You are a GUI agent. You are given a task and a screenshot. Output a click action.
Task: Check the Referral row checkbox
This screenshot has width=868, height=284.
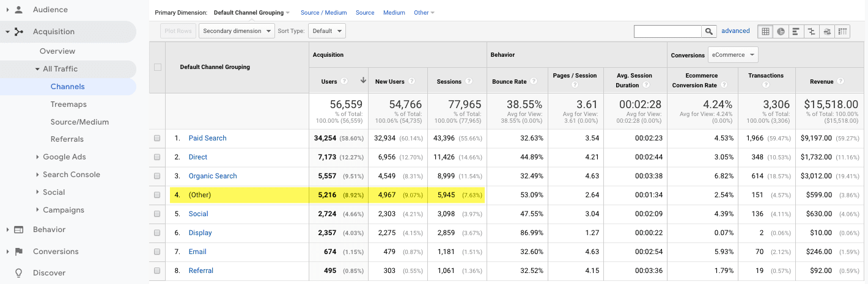click(157, 271)
